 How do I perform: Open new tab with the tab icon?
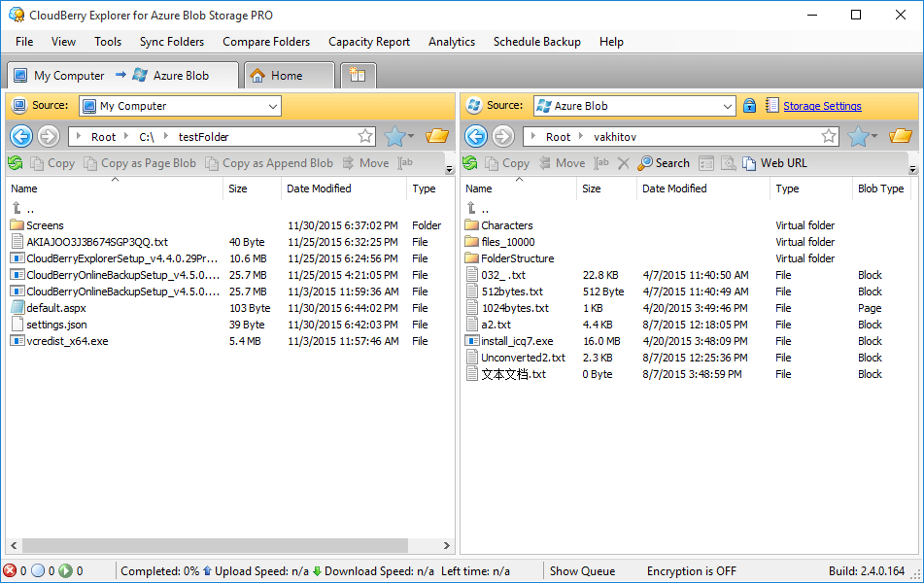358,76
